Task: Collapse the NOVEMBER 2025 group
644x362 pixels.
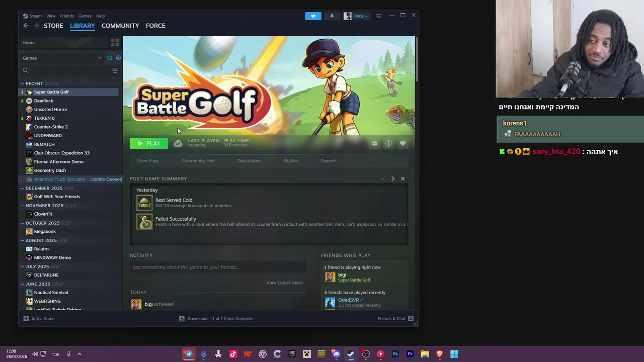Action: point(23,206)
